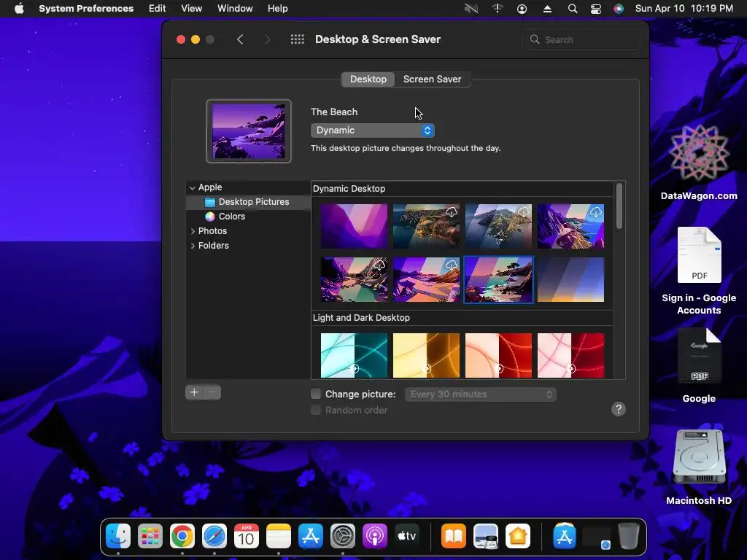Image resolution: width=747 pixels, height=560 pixels.
Task: Open Spotlight search in menu bar
Action: [573, 9]
